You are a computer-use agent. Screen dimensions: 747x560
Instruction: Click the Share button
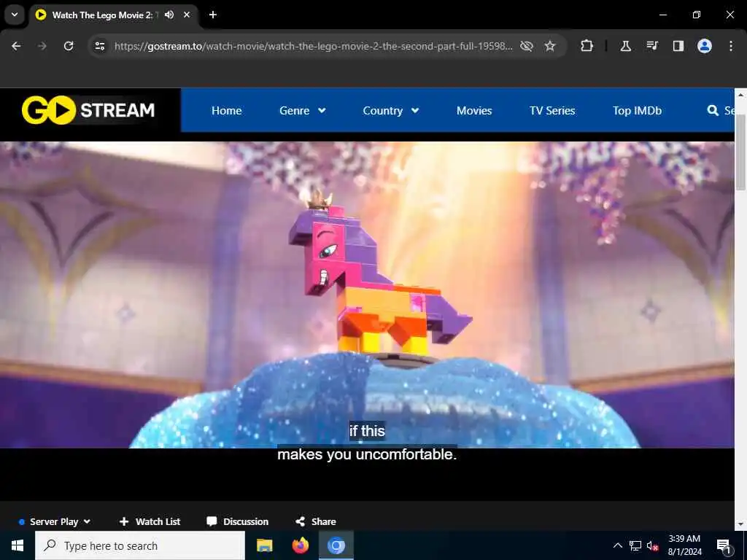coord(315,521)
